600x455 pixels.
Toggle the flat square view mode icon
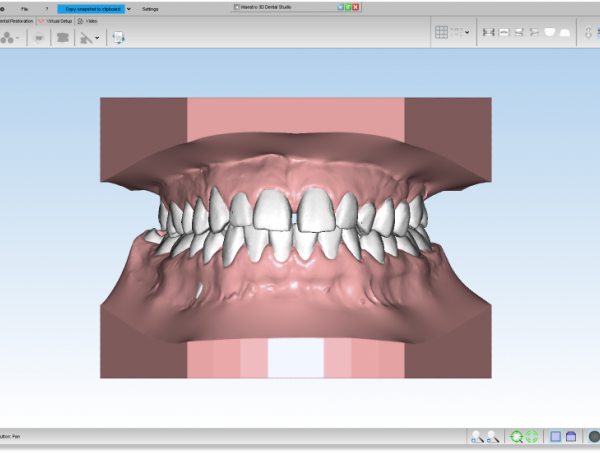point(555,437)
